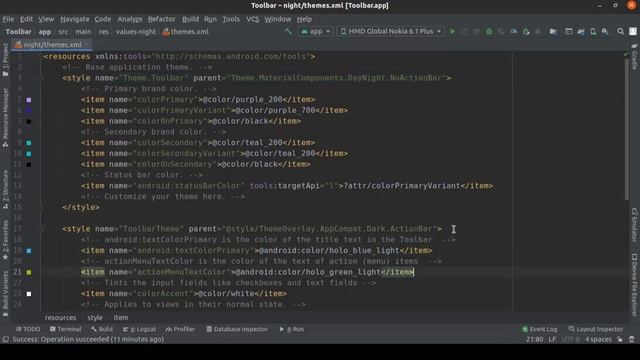Open the Run tool window
This screenshot has width=640, height=360.
[292, 329]
